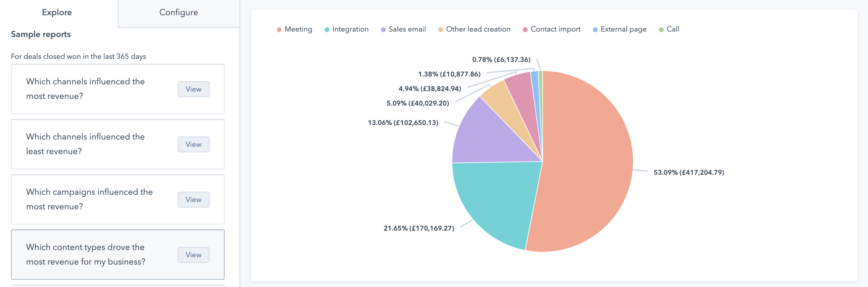This screenshot has height=287, width=868.
Task: View the 'Which campaigns influenced the most revenue?' report
Action: pyautogui.click(x=193, y=199)
